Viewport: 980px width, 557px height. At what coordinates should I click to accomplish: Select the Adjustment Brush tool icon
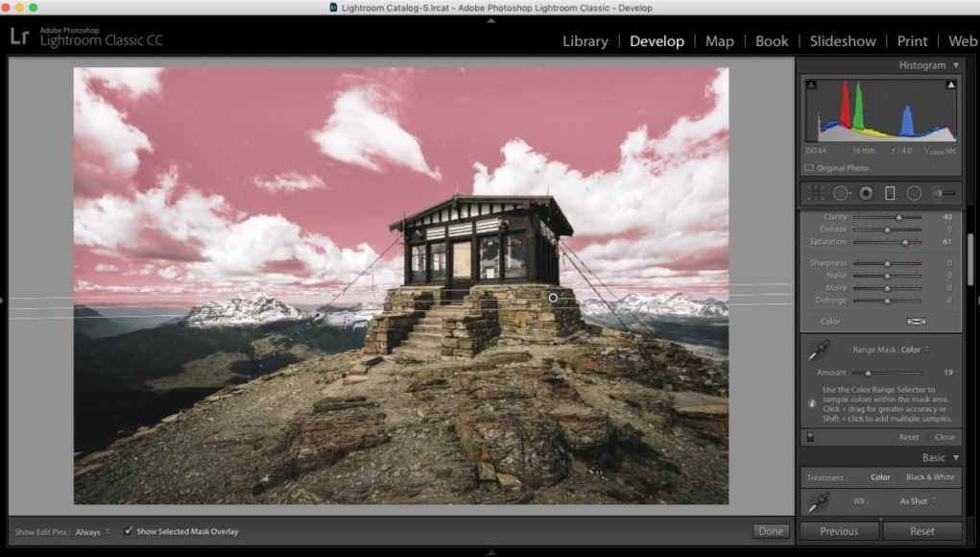point(944,193)
